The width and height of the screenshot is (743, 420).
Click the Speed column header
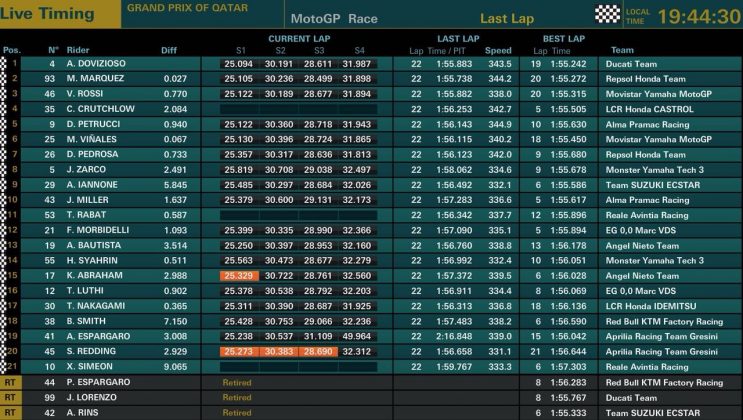pos(498,50)
